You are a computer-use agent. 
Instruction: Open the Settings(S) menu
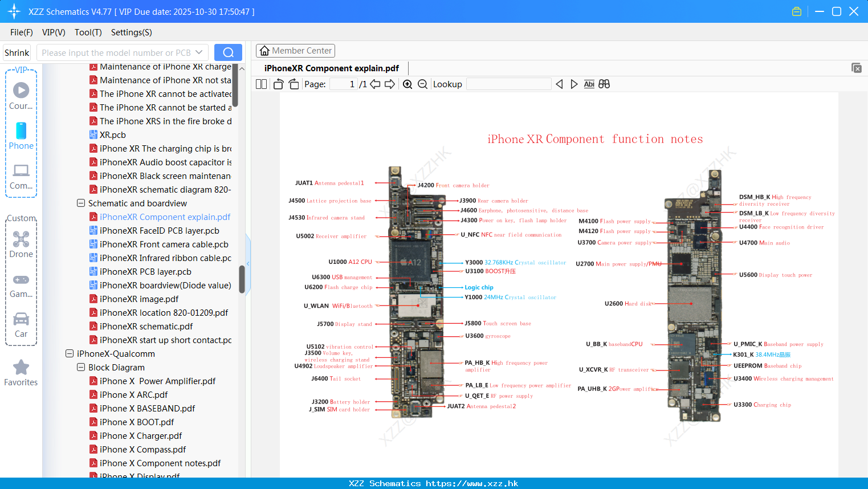tap(132, 32)
